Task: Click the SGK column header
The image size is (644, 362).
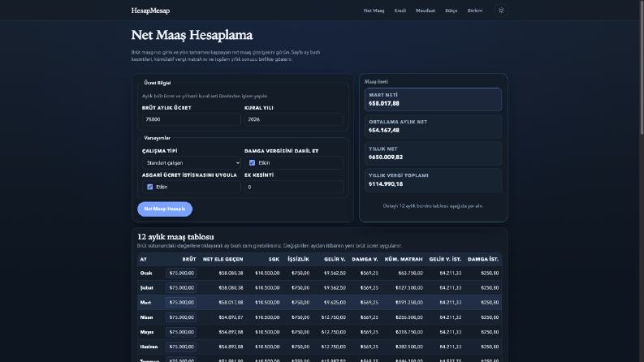Action: [274, 260]
